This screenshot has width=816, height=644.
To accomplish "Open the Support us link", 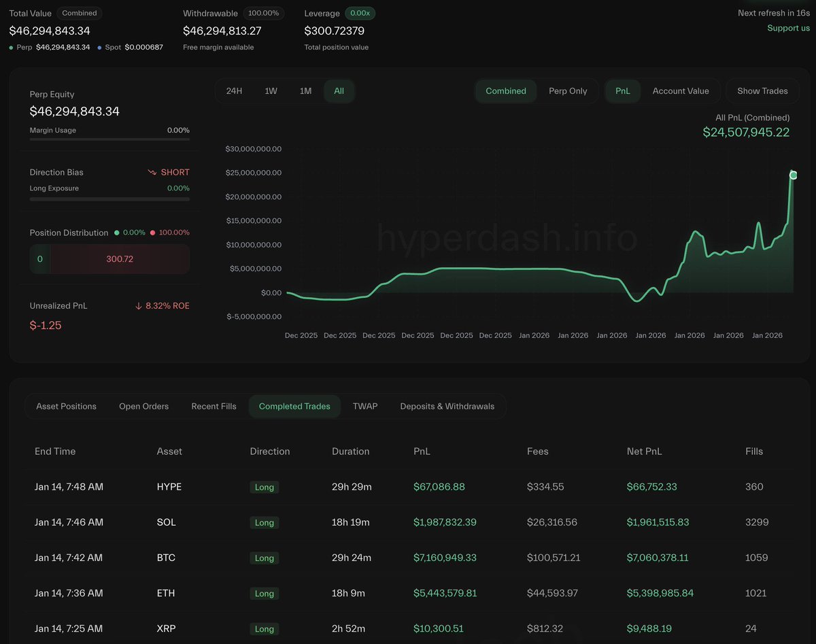I will tap(788, 28).
